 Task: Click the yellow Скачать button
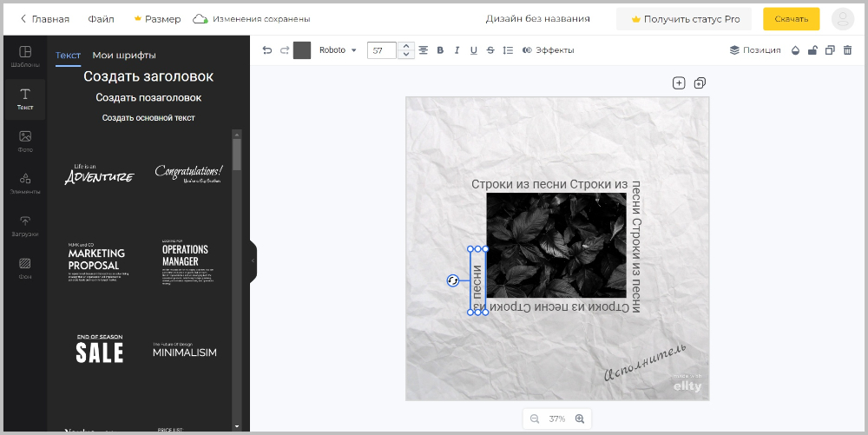(x=791, y=18)
